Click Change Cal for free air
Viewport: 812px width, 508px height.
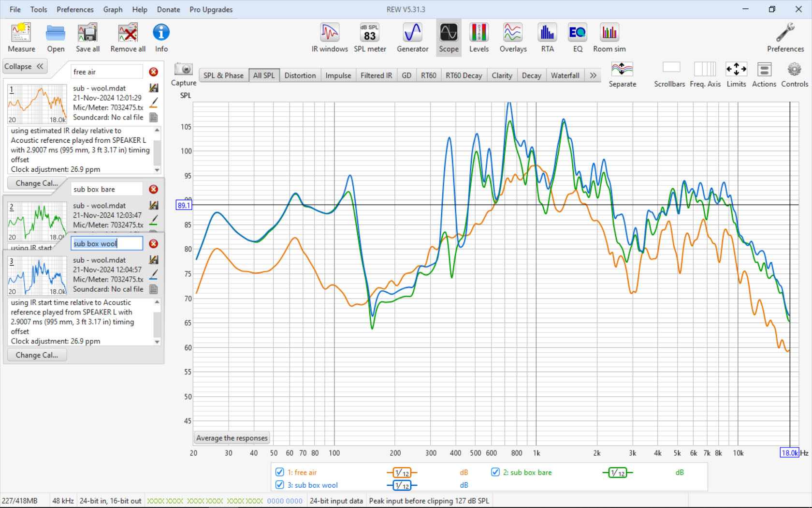[37, 183]
